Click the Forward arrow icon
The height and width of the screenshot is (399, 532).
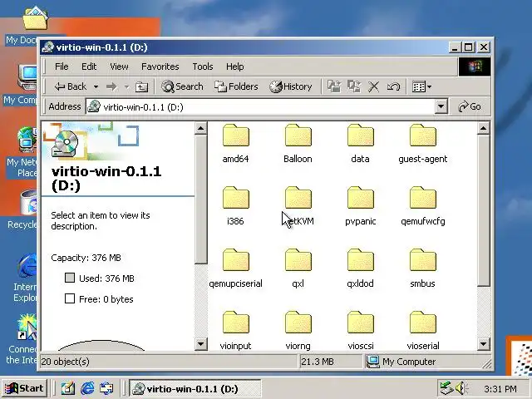[x=111, y=86]
